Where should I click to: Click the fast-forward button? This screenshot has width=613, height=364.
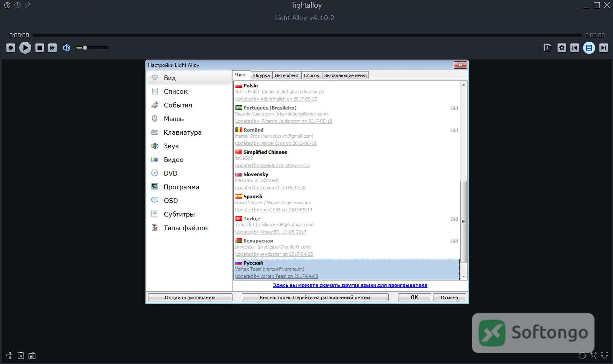(x=52, y=48)
